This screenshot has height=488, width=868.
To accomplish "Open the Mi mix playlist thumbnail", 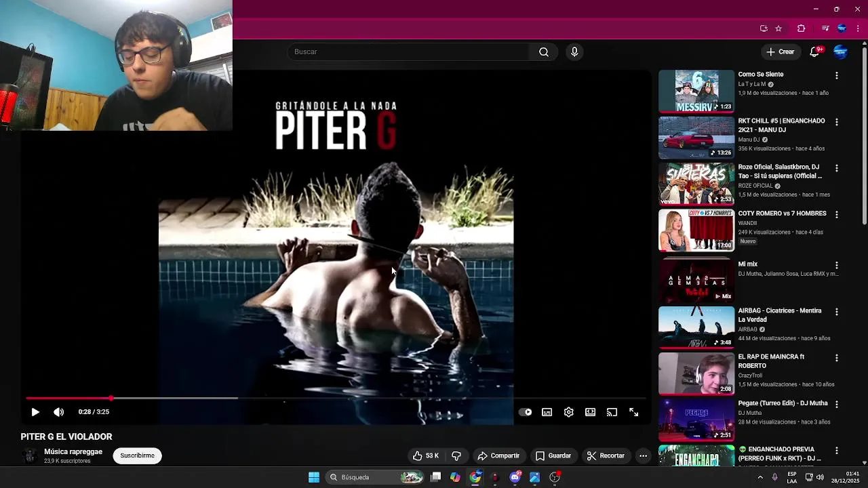I will click(x=696, y=281).
